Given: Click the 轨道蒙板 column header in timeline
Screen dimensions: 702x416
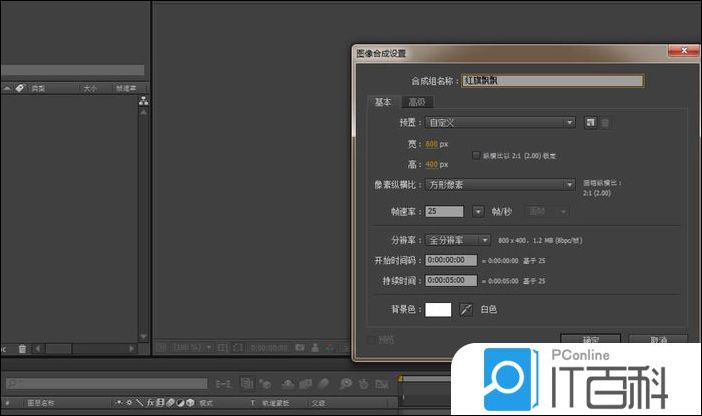Looking at the screenshot, I should coord(275,403).
